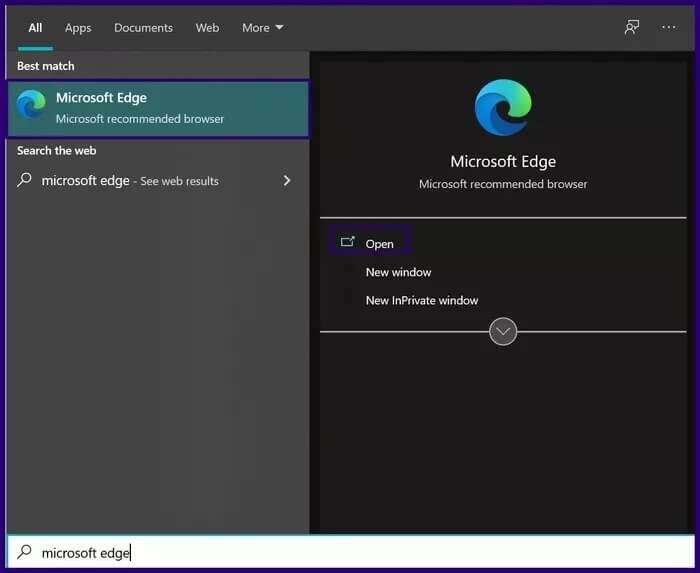Viewport: 700px width, 573px height.
Task: Select the All search tab
Action: pos(35,28)
